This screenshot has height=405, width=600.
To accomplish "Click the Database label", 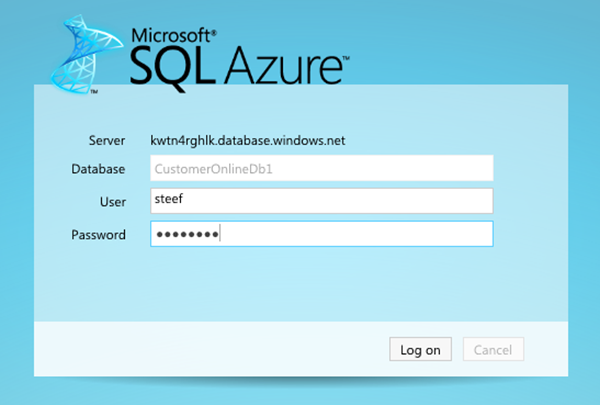I will click(x=98, y=169).
